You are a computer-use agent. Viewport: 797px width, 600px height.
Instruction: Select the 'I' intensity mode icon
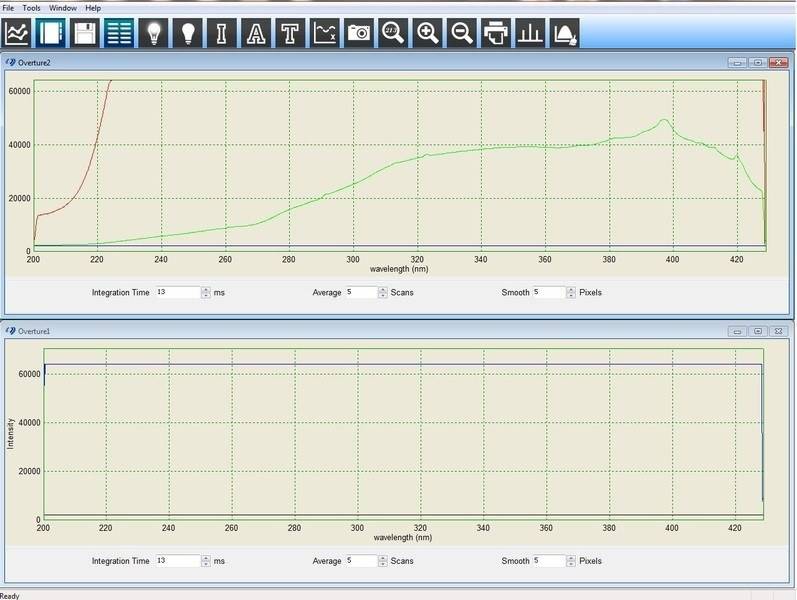coord(222,32)
